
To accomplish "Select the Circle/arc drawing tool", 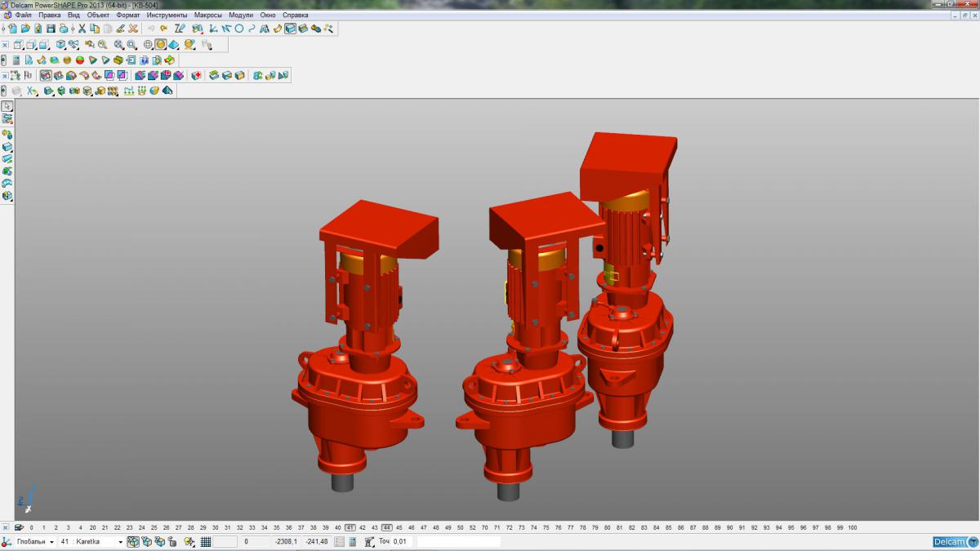I will coord(239,29).
